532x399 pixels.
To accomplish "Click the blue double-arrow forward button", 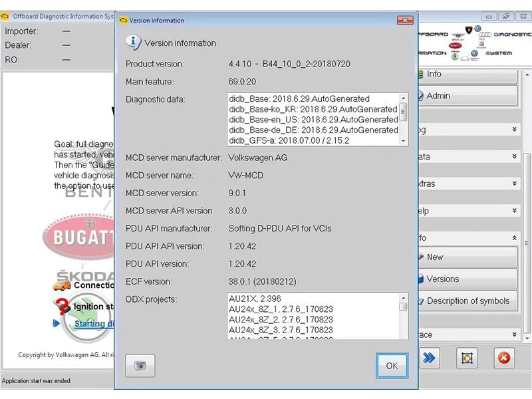I will 429,358.
